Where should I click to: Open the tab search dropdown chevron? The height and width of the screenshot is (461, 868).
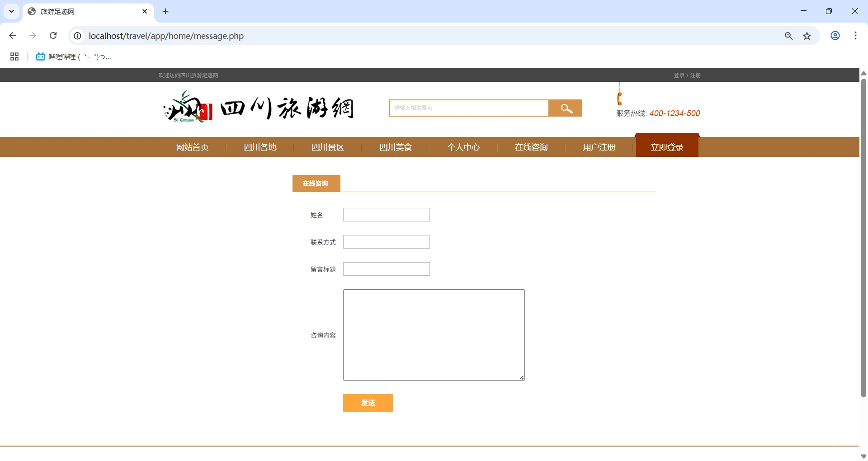point(11,11)
